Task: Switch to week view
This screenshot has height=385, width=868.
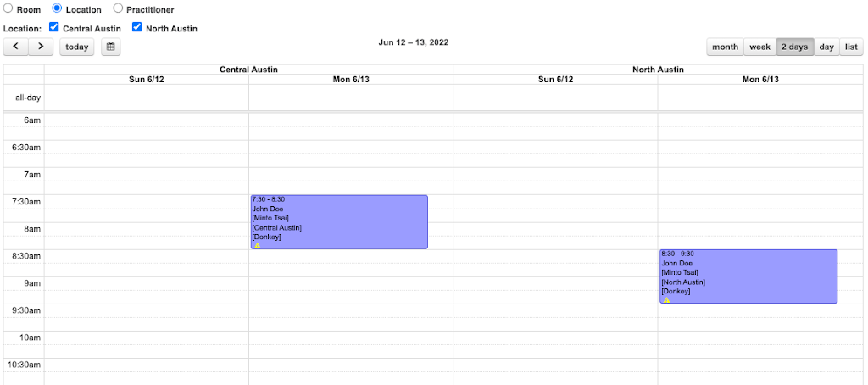Action: [759, 47]
